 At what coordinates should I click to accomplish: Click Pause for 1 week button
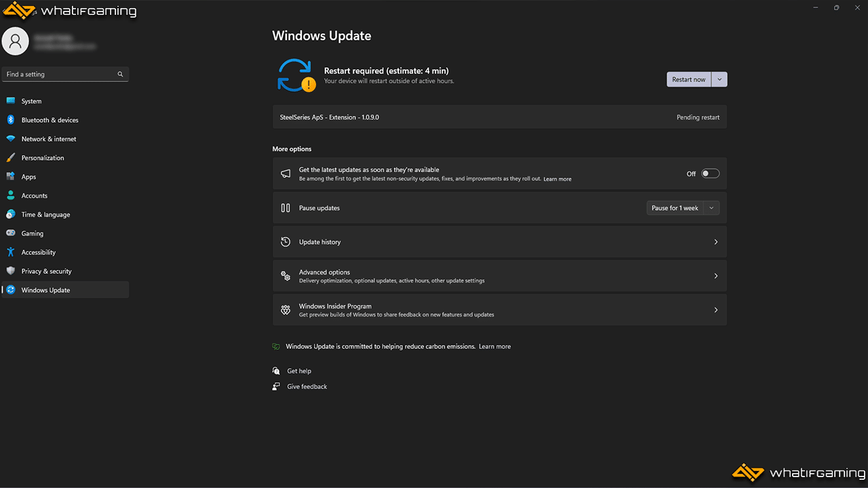(x=675, y=208)
